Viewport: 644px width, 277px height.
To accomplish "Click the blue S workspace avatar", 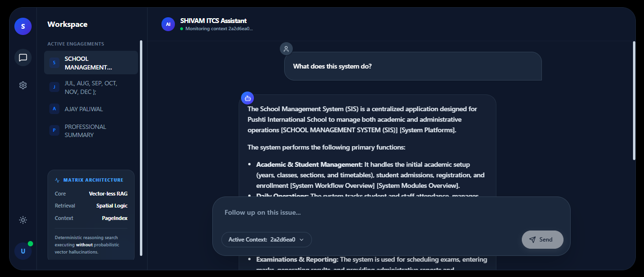I will pos(23,26).
